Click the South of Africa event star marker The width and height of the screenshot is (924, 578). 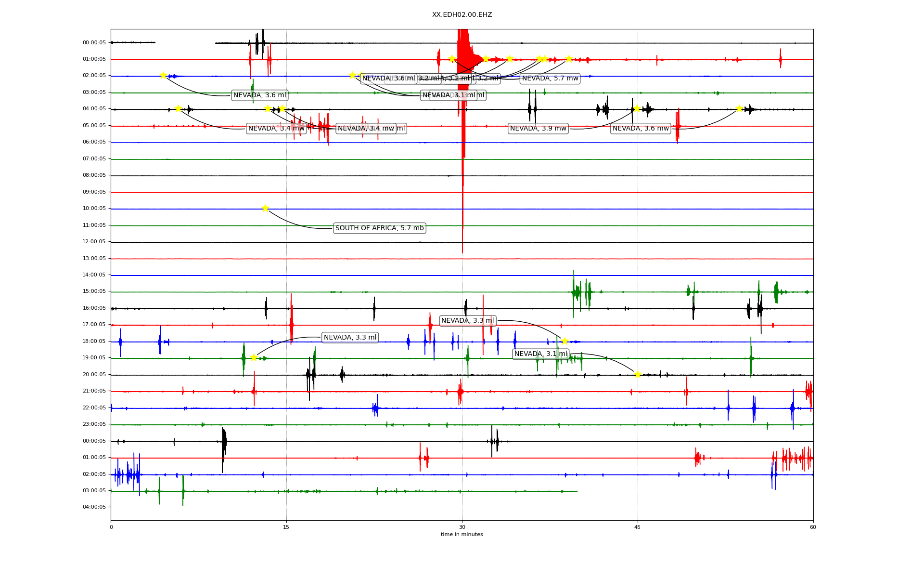[x=265, y=208]
